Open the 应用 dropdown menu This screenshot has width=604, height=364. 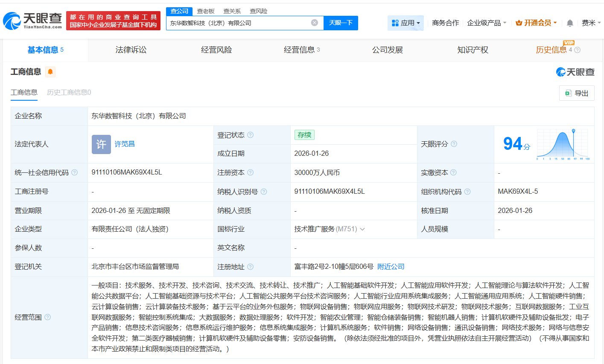tap(406, 23)
